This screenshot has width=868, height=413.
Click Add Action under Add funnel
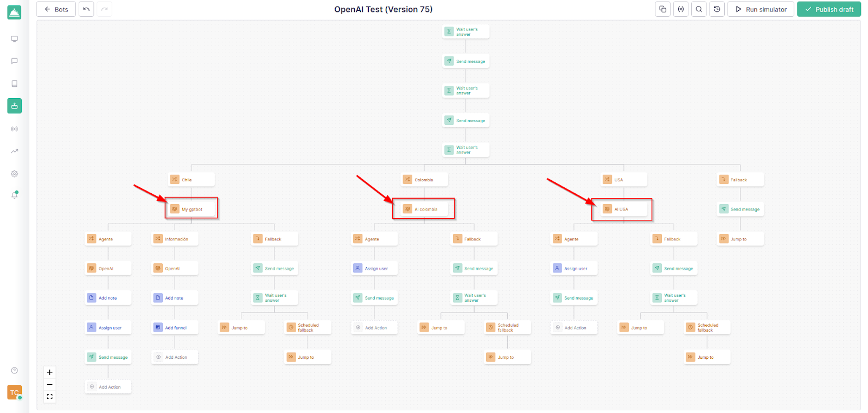click(175, 357)
